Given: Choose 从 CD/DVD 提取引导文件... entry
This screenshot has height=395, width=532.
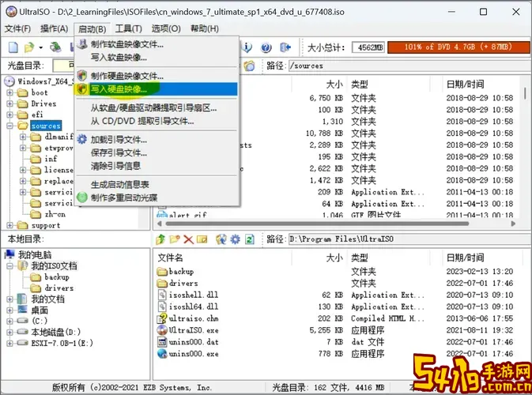Looking at the screenshot, I should pos(157,121).
